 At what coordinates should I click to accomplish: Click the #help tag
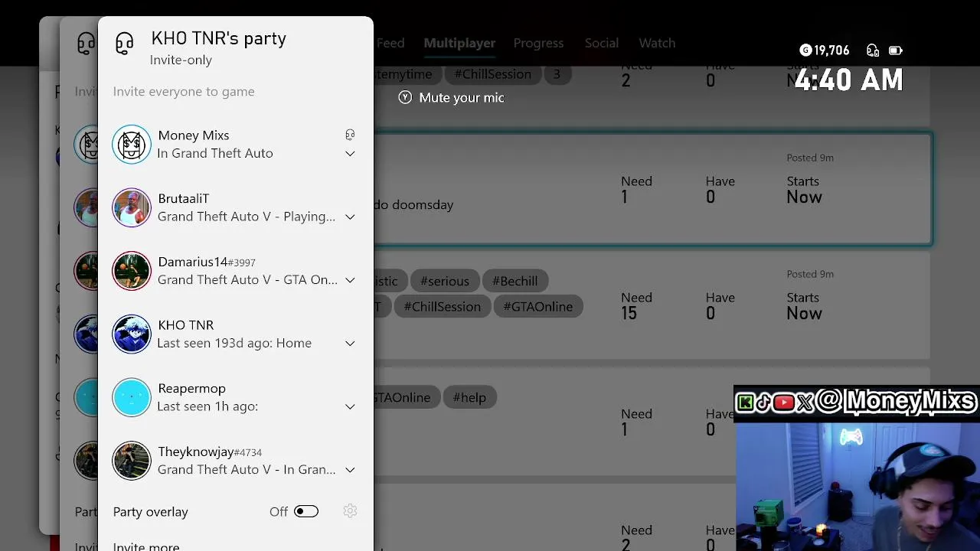(x=469, y=397)
